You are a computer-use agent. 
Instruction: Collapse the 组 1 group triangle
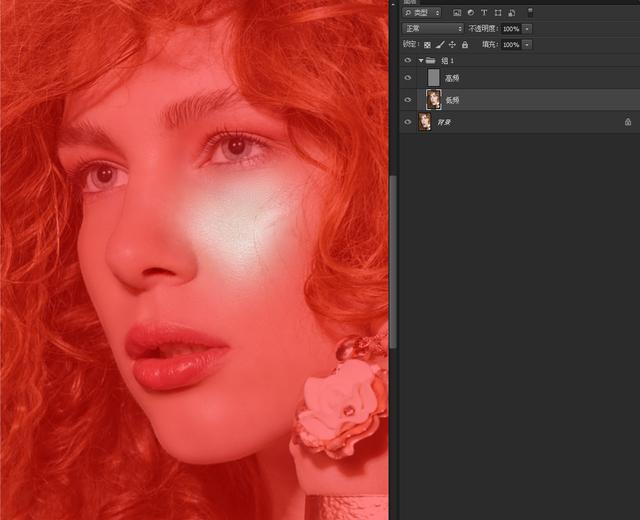[x=420, y=61]
